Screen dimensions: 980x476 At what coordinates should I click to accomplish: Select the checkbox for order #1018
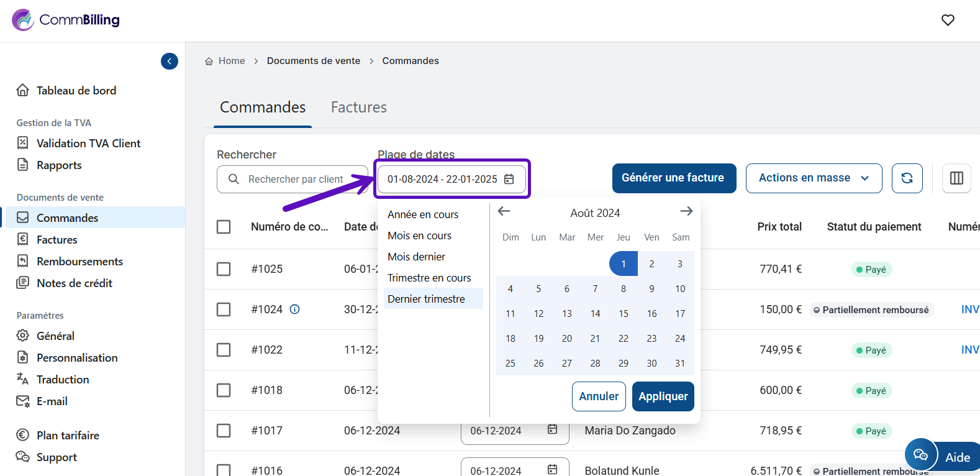(224, 390)
